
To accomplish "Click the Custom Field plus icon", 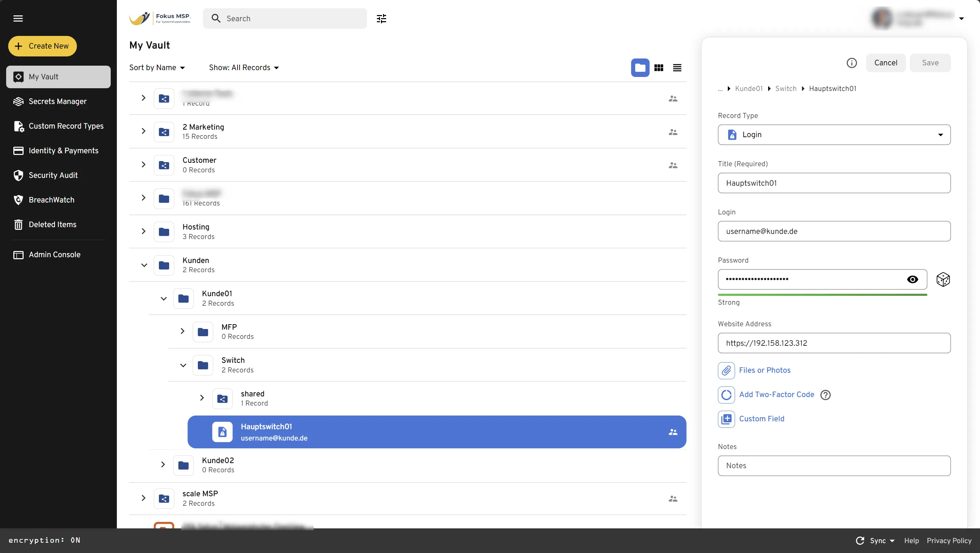I will [x=726, y=419].
